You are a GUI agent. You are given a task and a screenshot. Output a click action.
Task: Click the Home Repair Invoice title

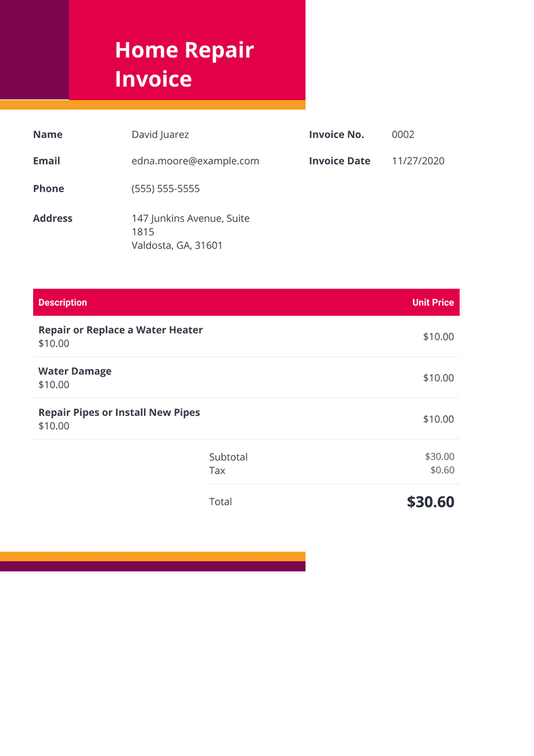(184, 64)
